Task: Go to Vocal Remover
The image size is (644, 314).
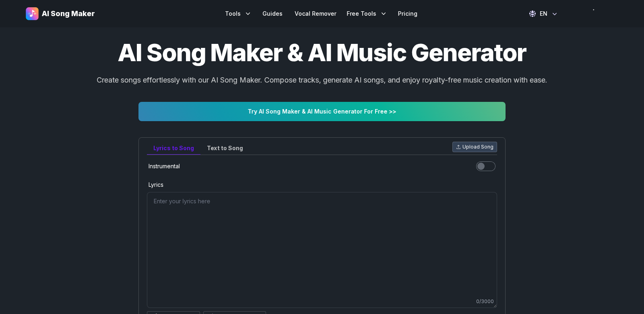Action: coord(316,14)
